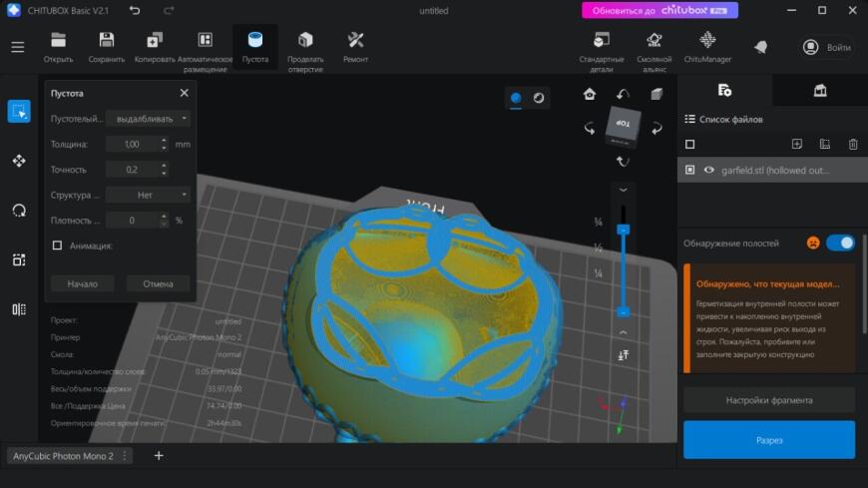Delete selected file with trash icon
This screenshot has height=488, width=868.
[853, 144]
